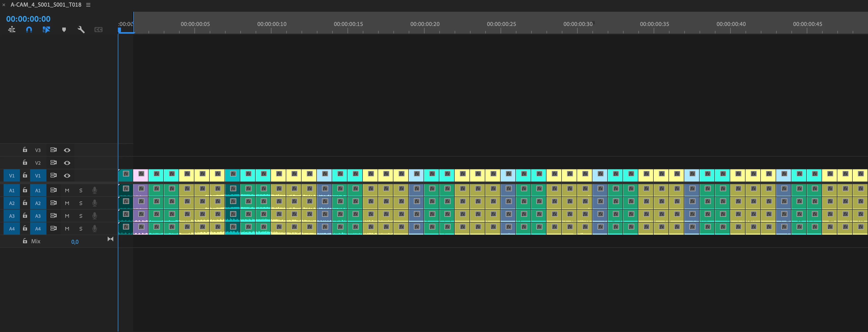Viewport: 868px width, 332px height.
Task: Toggle Snap in Timeline magnet icon
Action: click(x=29, y=30)
